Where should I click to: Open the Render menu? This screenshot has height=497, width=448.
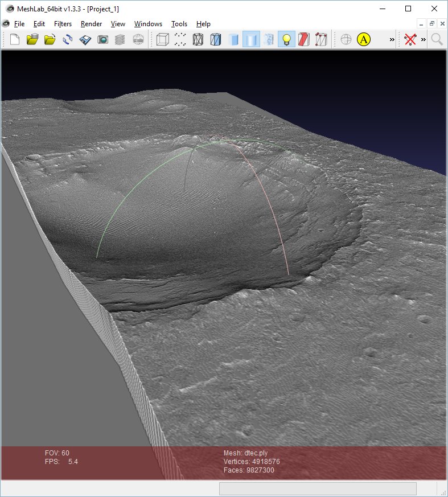[x=91, y=24]
